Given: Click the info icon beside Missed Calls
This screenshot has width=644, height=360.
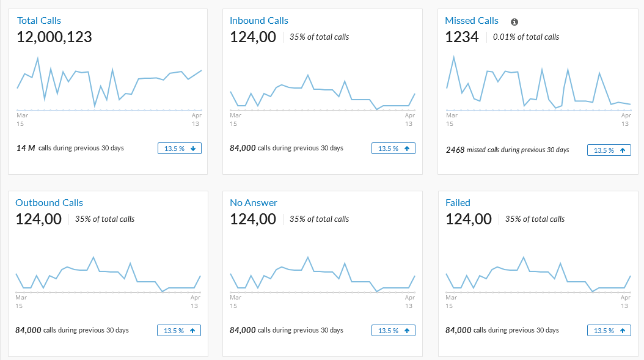Looking at the screenshot, I should [514, 21].
